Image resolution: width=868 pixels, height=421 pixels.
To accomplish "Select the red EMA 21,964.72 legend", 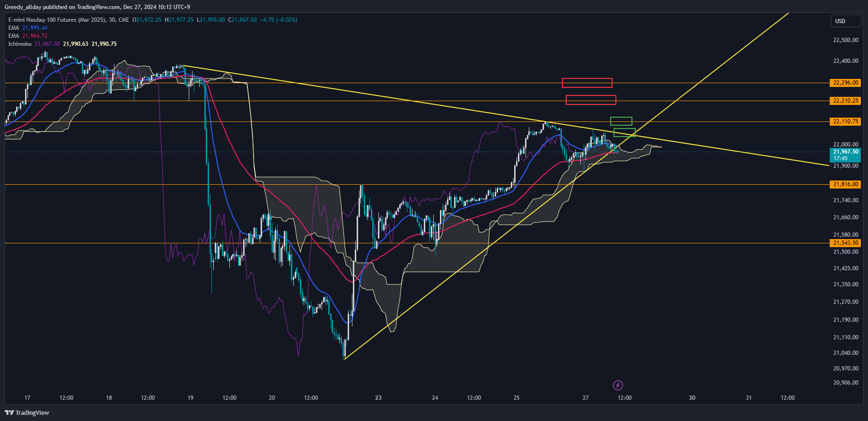I will 28,36.
